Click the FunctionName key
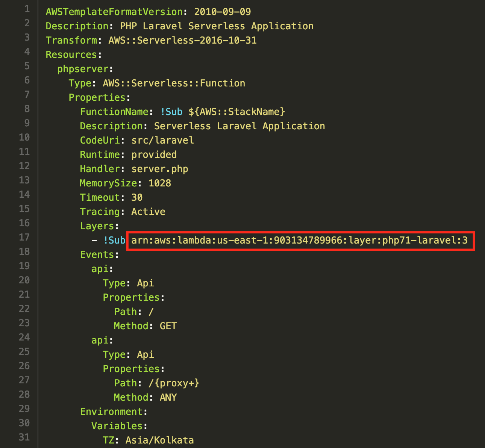Screen dimensions: 485x448 (x=114, y=112)
